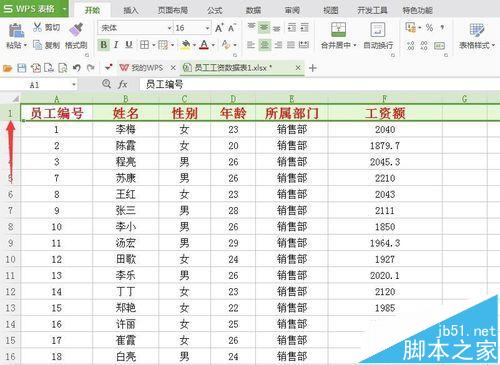Click justify alignment icon
500x365 pixels.
tap(291, 45)
